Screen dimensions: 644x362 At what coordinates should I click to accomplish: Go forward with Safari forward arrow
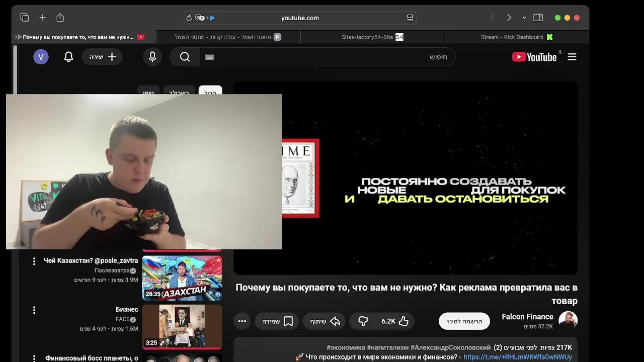click(509, 18)
